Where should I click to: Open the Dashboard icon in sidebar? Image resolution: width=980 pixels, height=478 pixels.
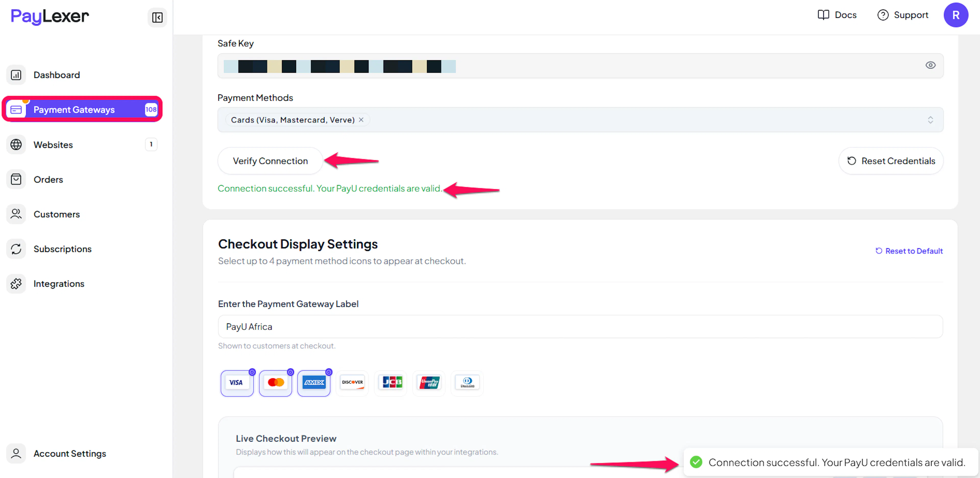tap(16, 75)
